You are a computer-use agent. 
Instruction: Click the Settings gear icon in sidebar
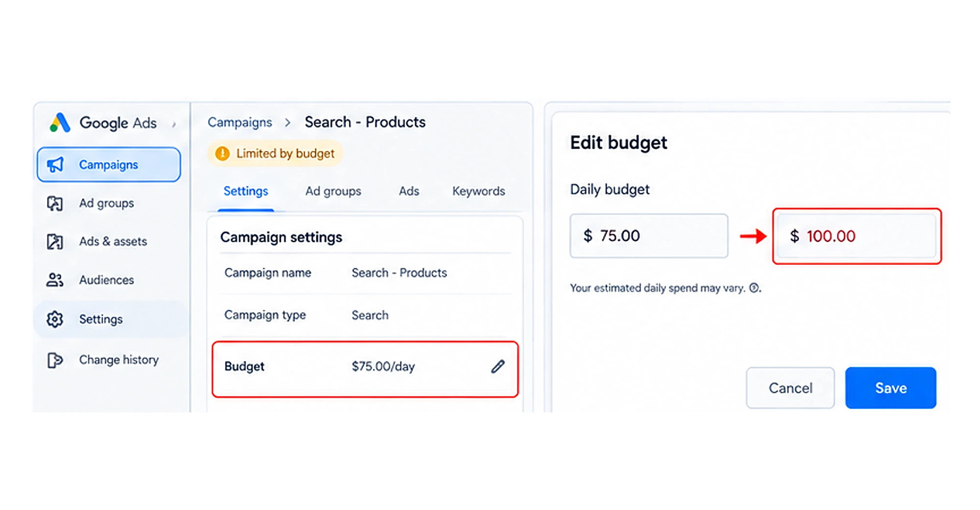click(55, 319)
